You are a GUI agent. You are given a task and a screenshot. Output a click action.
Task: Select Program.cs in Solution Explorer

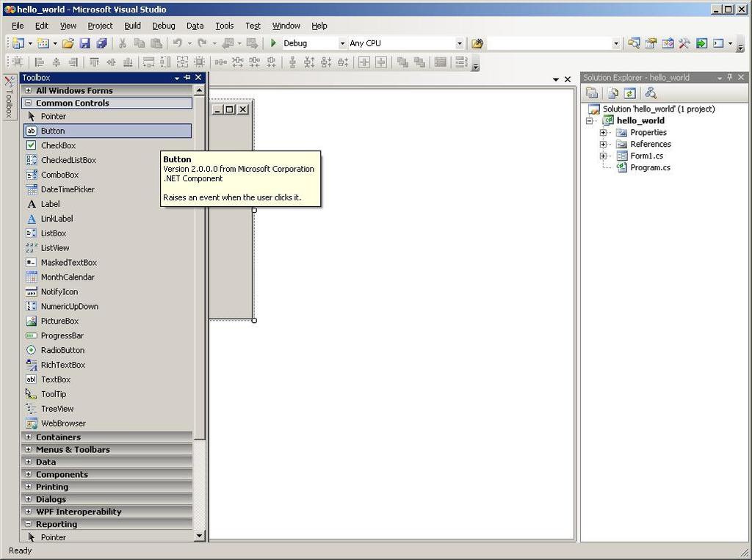[x=650, y=167]
